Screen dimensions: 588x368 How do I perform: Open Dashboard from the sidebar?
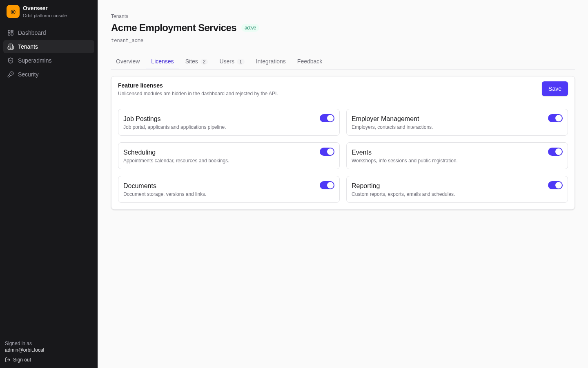pyautogui.click(x=49, y=33)
